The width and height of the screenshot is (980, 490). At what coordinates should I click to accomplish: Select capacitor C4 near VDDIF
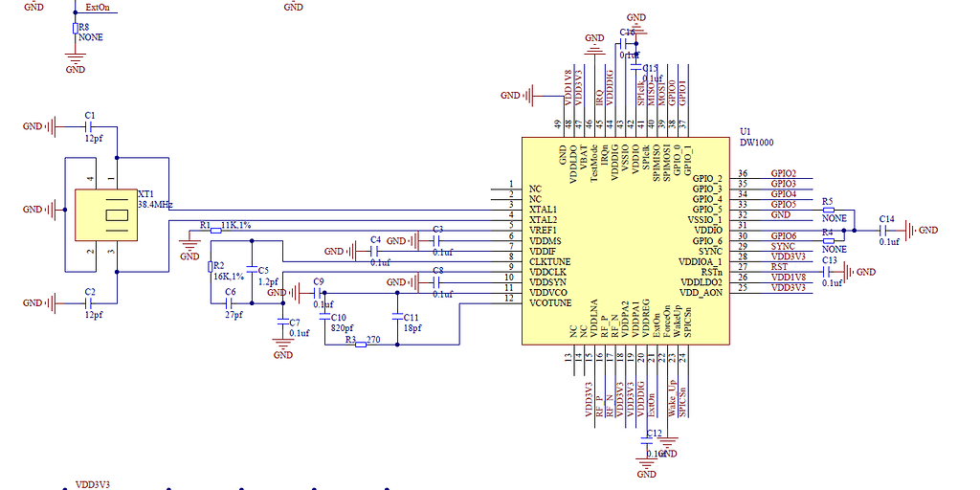coord(374,252)
